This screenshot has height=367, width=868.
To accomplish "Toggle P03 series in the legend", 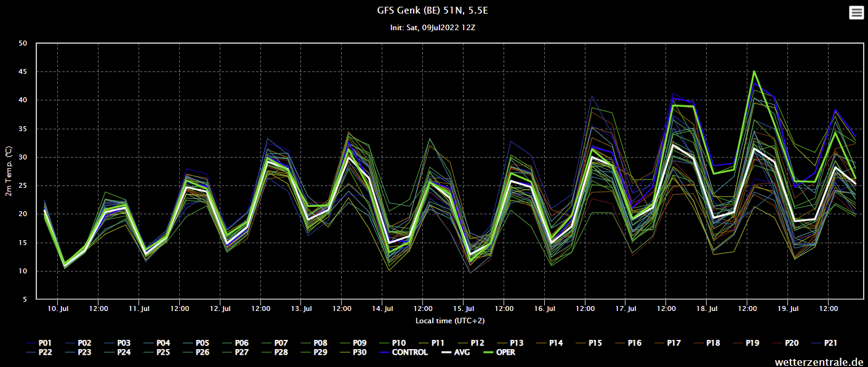I will pos(117,342).
